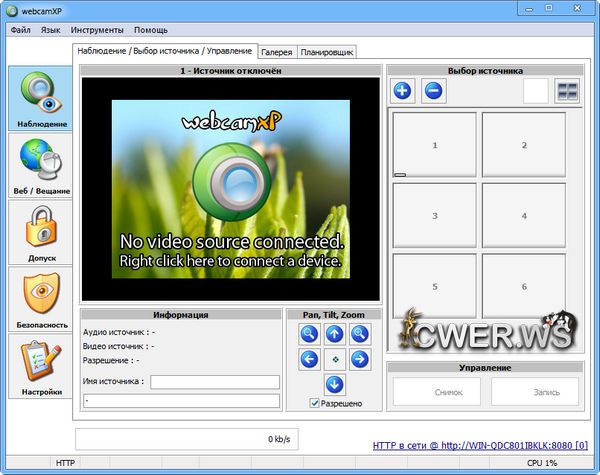Pan camera right with the right arrow
The width and height of the screenshot is (600, 475).
pos(360,359)
